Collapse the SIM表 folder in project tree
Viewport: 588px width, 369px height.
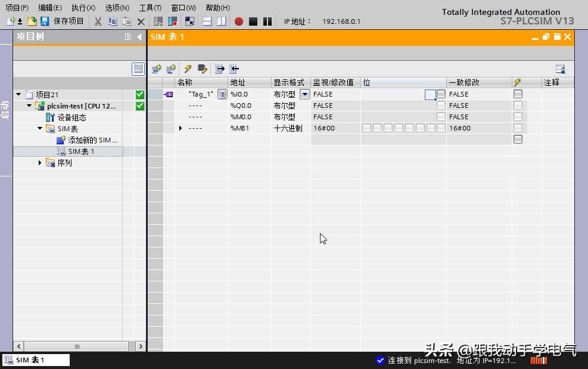pyautogui.click(x=39, y=128)
